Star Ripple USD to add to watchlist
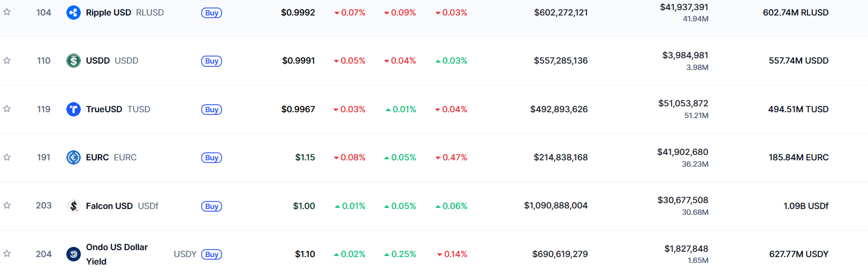 tap(7, 12)
